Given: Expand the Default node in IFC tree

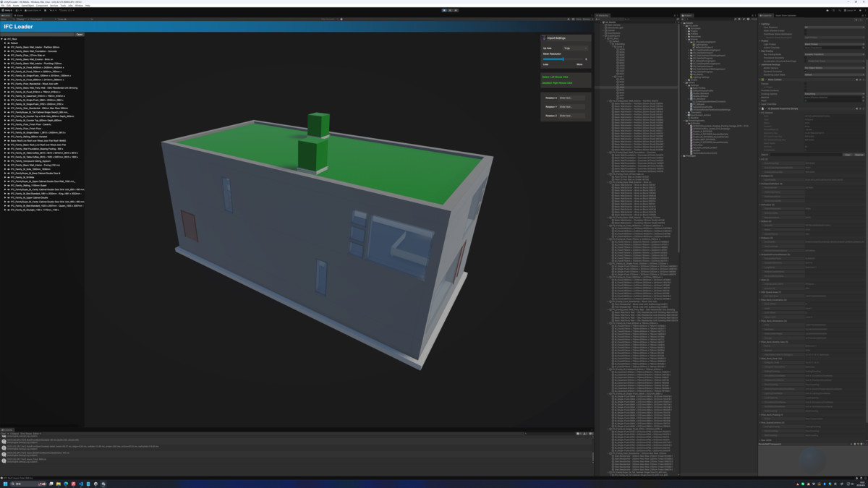Looking at the screenshot, I should [x=6, y=43].
